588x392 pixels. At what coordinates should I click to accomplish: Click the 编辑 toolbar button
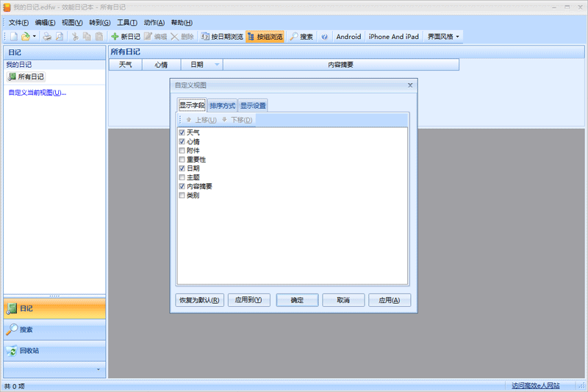tap(156, 36)
